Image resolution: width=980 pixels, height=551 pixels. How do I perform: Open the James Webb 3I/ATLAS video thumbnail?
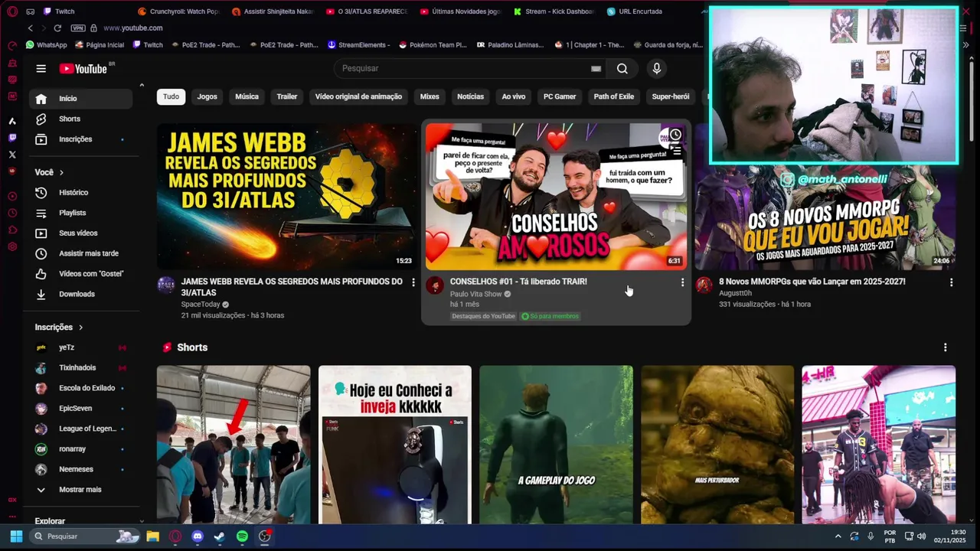(x=287, y=196)
